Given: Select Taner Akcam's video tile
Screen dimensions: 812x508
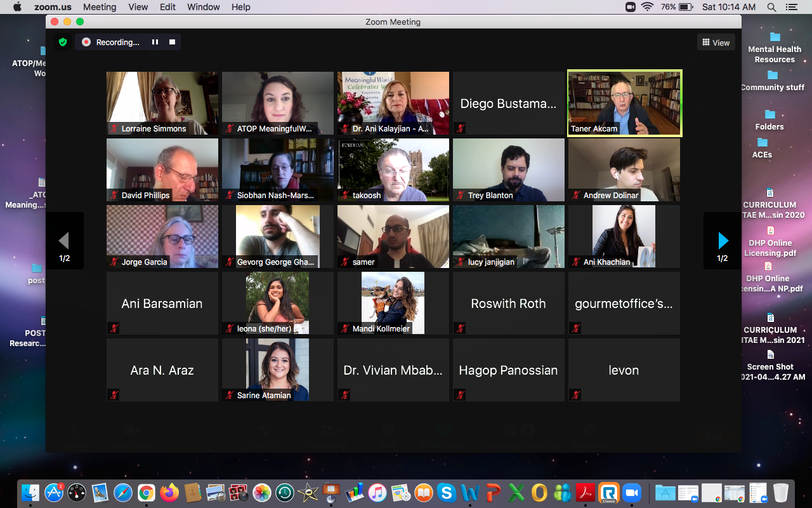Looking at the screenshot, I should tap(624, 103).
